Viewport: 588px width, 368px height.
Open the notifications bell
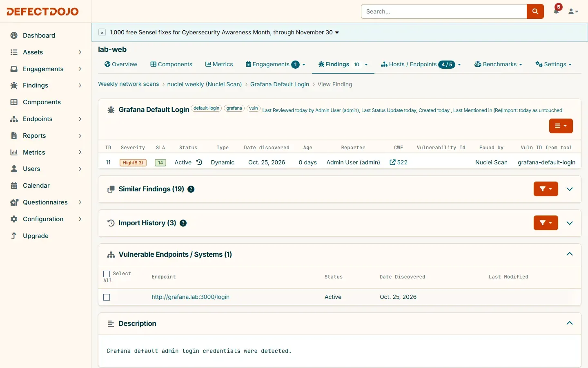556,11
